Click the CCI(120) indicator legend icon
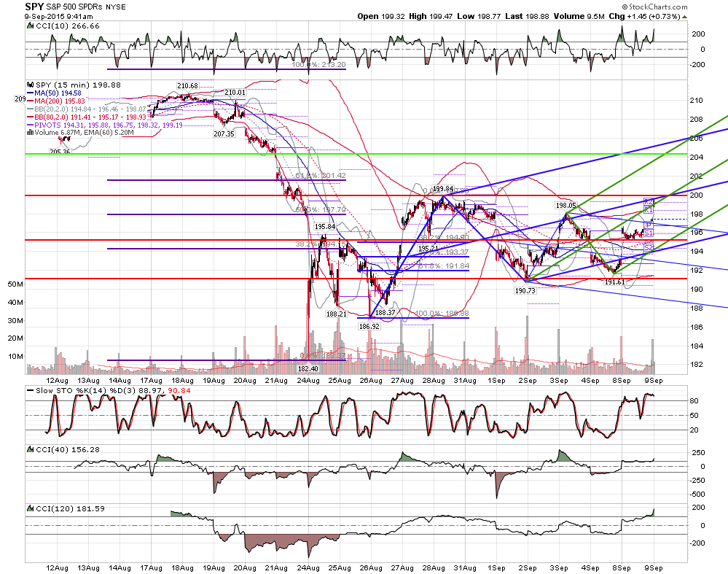This screenshot has width=728, height=574. click(x=31, y=508)
